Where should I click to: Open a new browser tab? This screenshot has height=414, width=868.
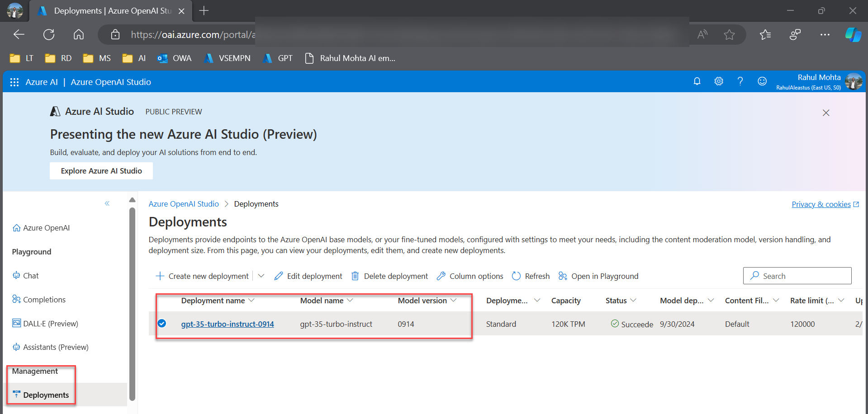pos(204,11)
